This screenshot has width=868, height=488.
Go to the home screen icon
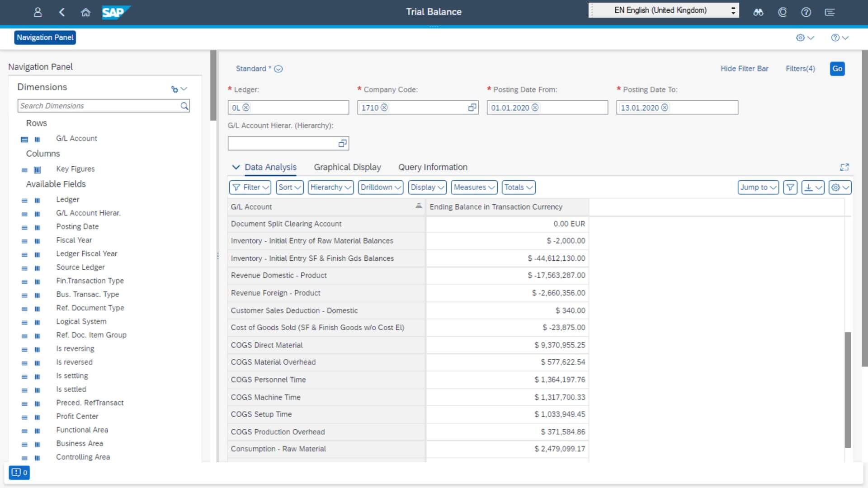[85, 12]
